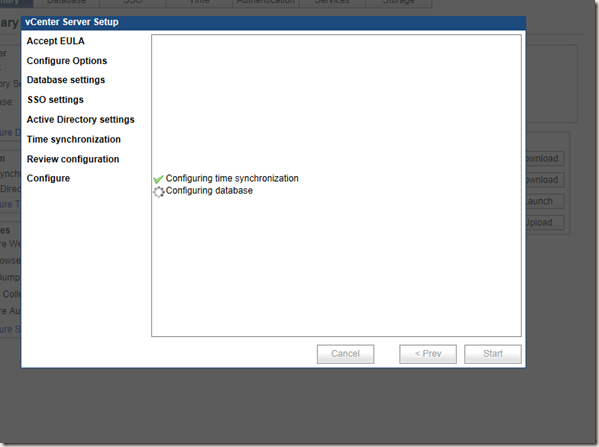Click the Cancel button
The width and height of the screenshot is (599, 447).
[345, 354]
